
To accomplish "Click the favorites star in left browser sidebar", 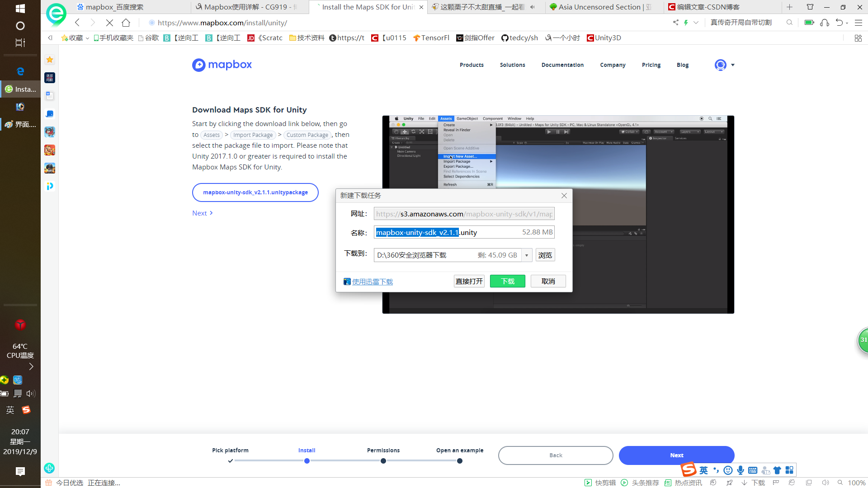I will click(x=49, y=59).
